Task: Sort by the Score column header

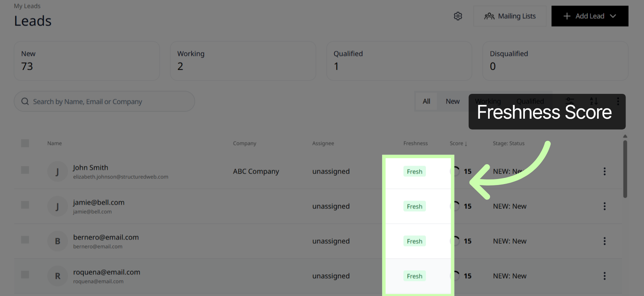Action: pos(458,143)
